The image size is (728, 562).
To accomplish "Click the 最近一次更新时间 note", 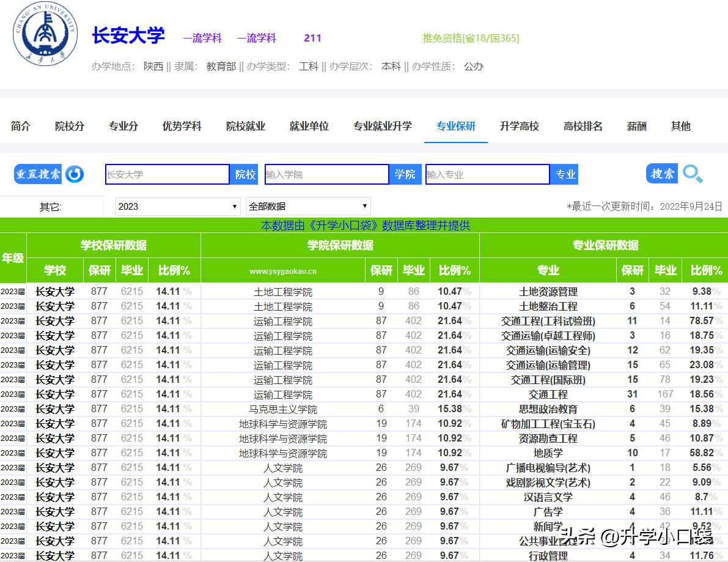I will point(644,206).
